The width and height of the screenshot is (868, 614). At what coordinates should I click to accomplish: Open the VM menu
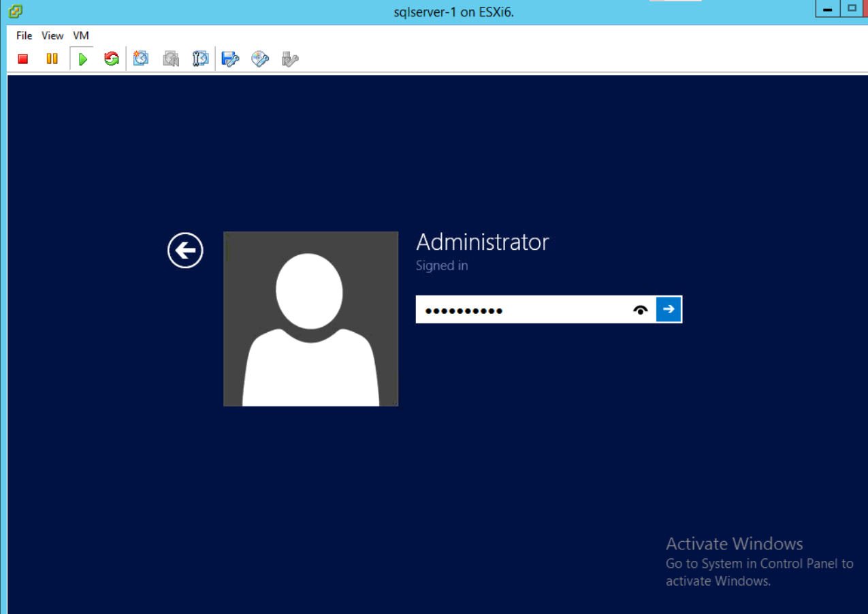pyautogui.click(x=81, y=35)
